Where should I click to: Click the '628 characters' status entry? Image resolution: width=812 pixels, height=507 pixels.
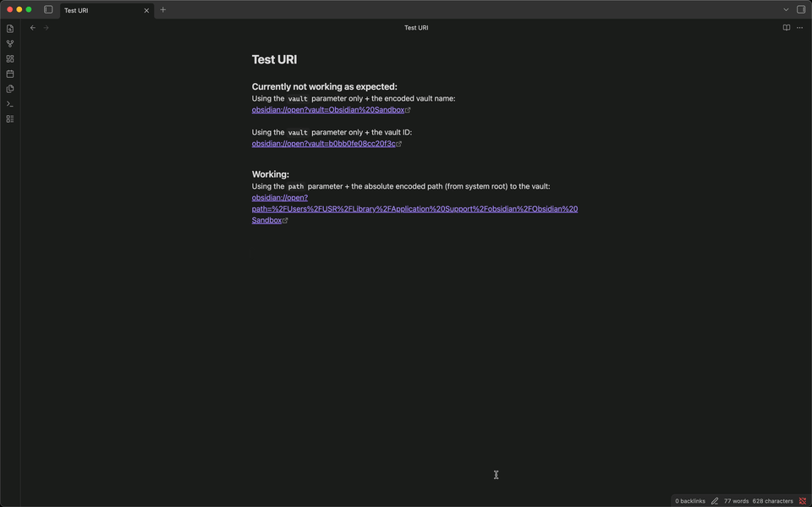point(772,501)
